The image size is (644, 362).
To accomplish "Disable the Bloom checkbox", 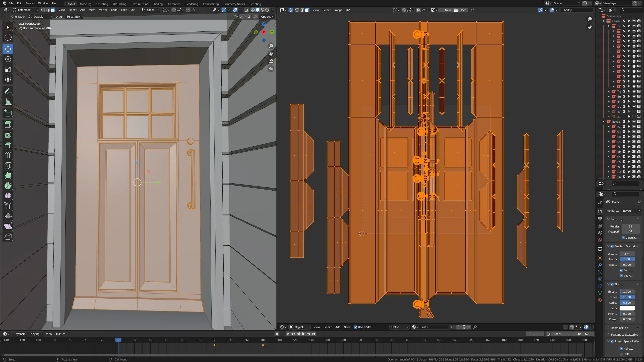I will 612,284.
